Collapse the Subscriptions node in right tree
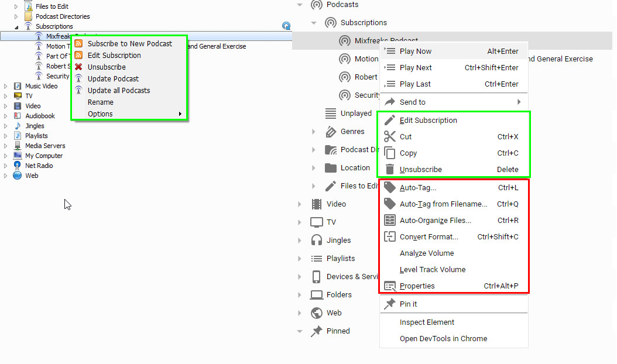Screen dimensions: 617x364 pos(314,23)
